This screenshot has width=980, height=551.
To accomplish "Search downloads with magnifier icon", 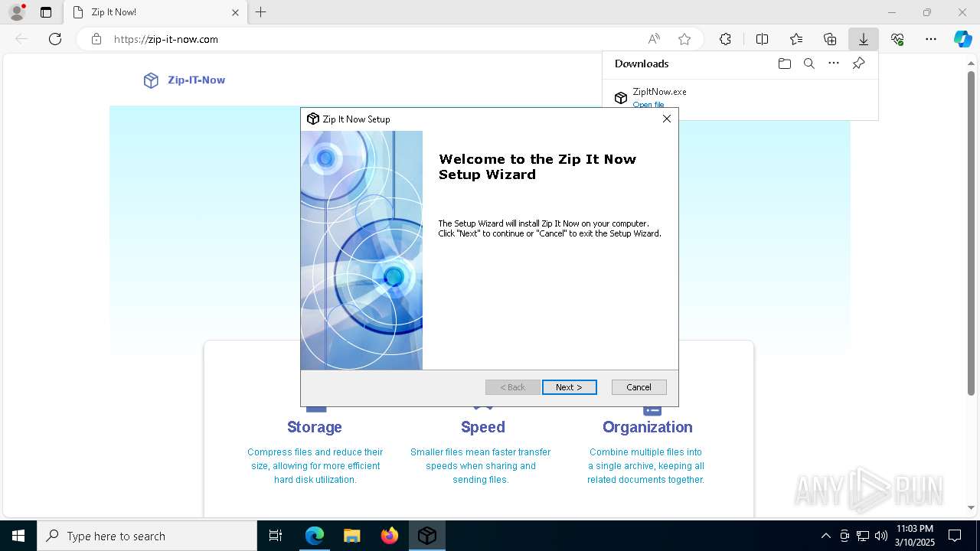I will [x=808, y=64].
